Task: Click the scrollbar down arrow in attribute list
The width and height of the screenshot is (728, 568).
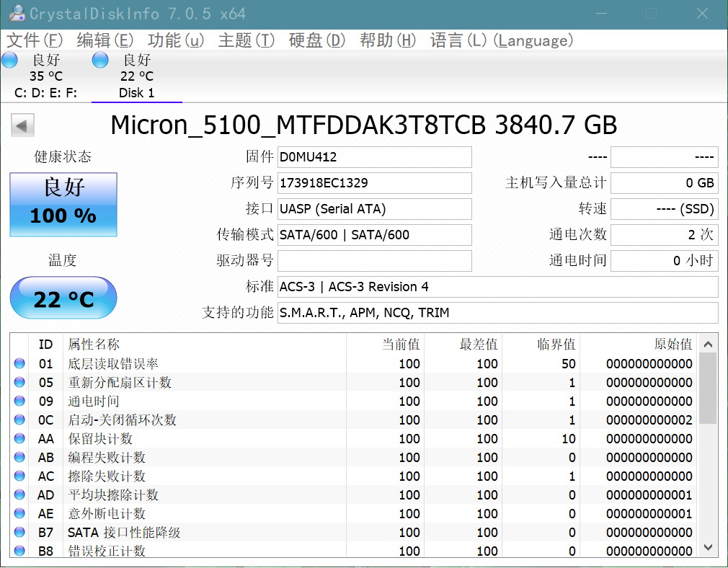Action: click(x=708, y=548)
